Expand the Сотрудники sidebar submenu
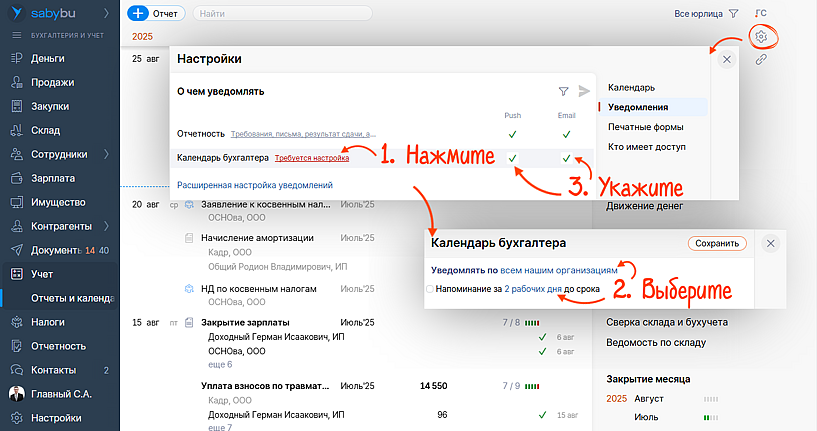Image resolution: width=817 pixels, height=431 pixels. (106, 154)
